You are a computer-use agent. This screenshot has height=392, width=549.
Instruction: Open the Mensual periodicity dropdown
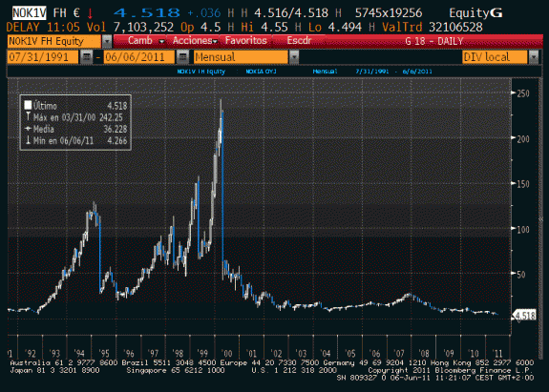coord(242,57)
